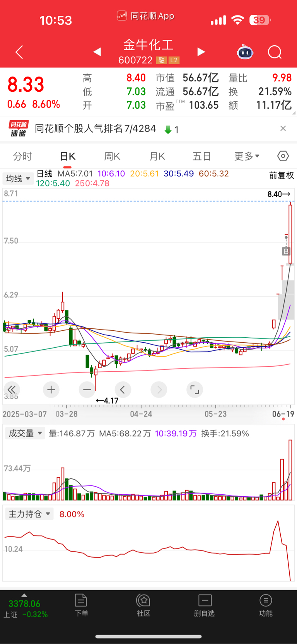Tap 删自选 to remove from watchlist

pyautogui.click(x=204, y=605)
